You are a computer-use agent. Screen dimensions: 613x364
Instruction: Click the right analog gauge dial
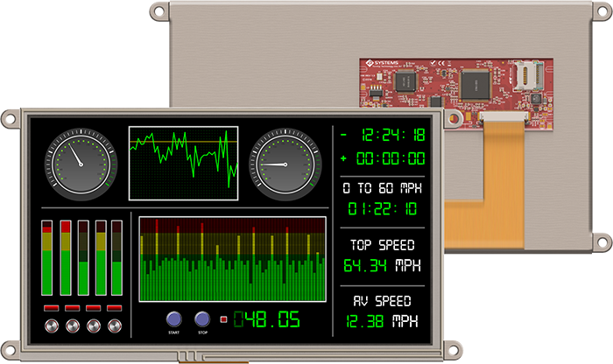click(x=285, y=163)
